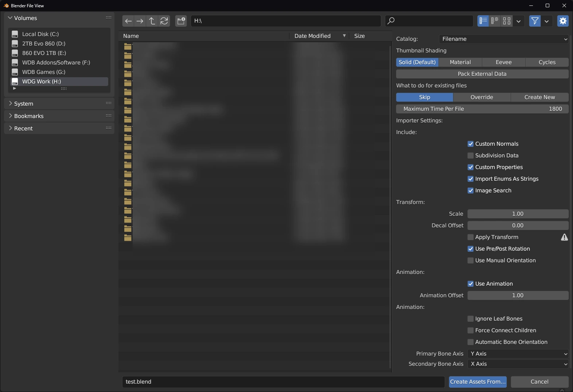
Task: Switch to vertical list display mode
Action: click(483, 21)
